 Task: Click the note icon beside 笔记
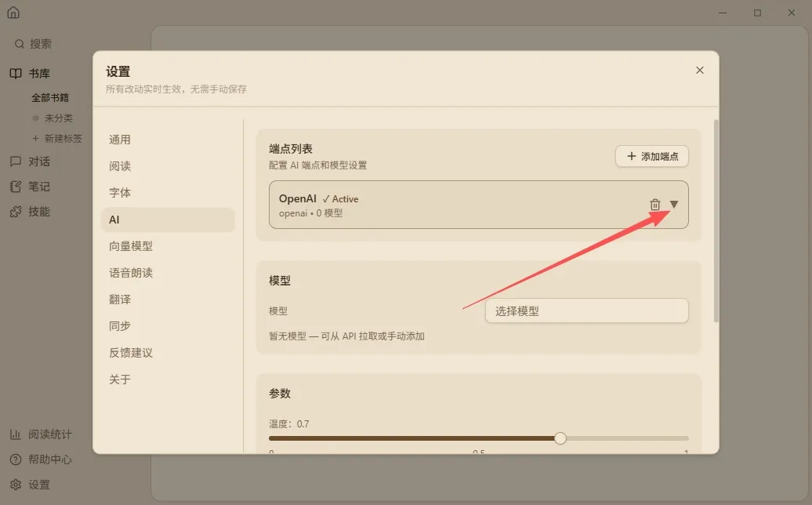pyautogui.click(x=16, y=187)
